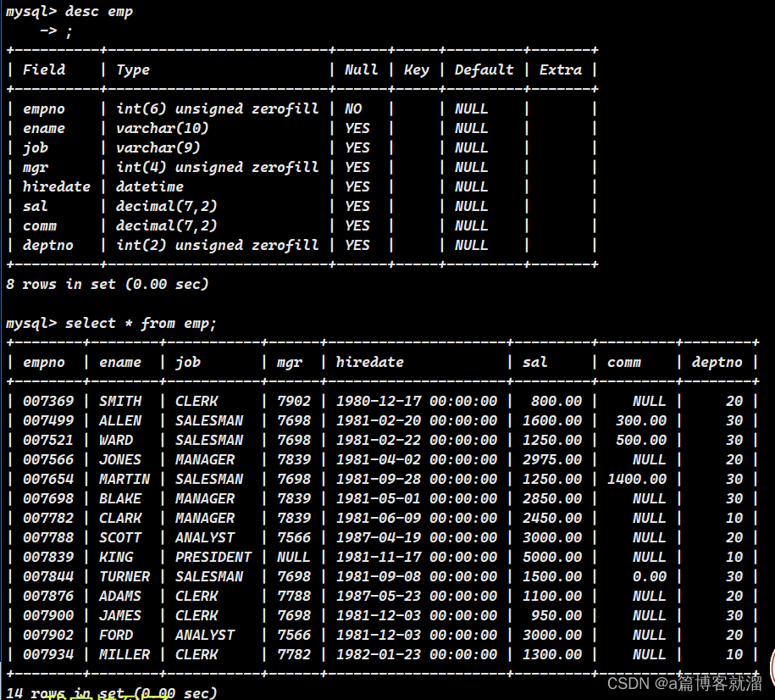Click the 'hiredate' field name in desc table

coord(57,186)
